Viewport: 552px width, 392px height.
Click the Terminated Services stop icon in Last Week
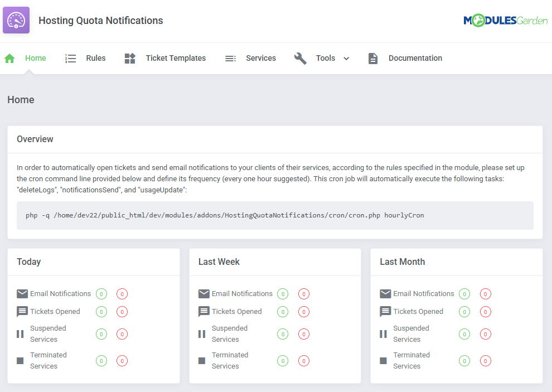(x=202, y=361)
